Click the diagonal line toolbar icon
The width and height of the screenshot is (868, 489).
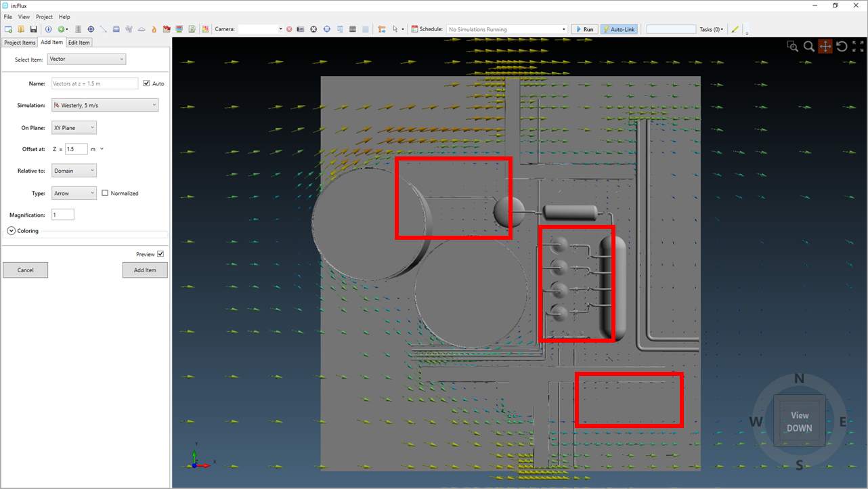(104, 29)
